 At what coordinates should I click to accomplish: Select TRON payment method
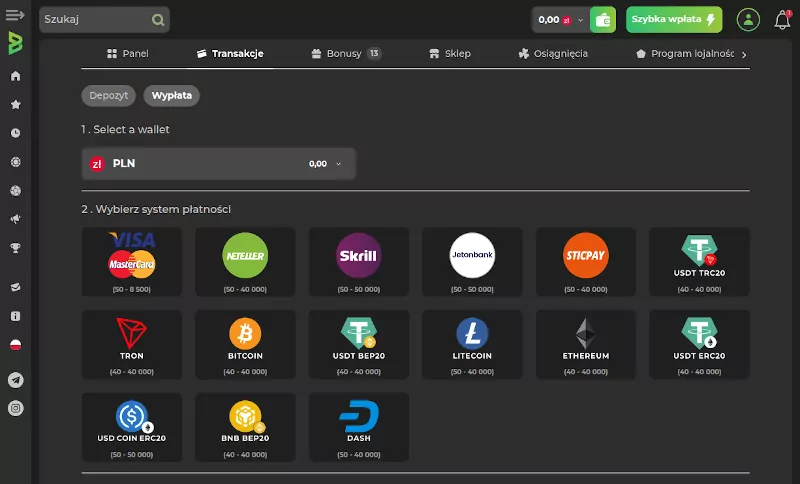pos(132,345)
